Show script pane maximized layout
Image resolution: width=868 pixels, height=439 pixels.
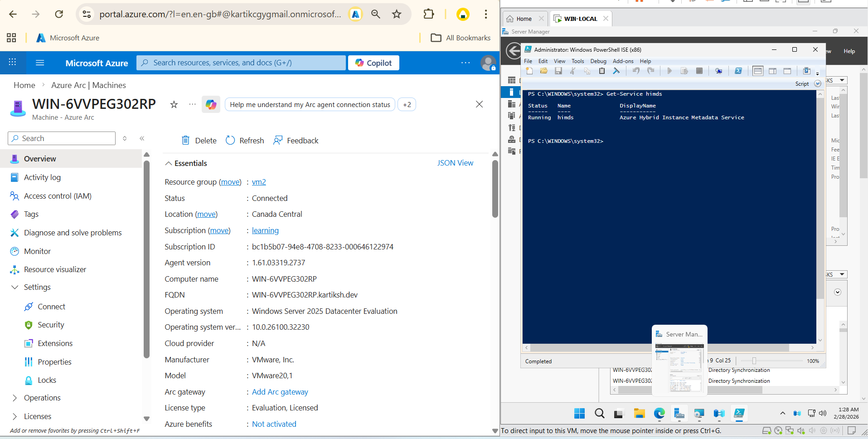point(787,71)
